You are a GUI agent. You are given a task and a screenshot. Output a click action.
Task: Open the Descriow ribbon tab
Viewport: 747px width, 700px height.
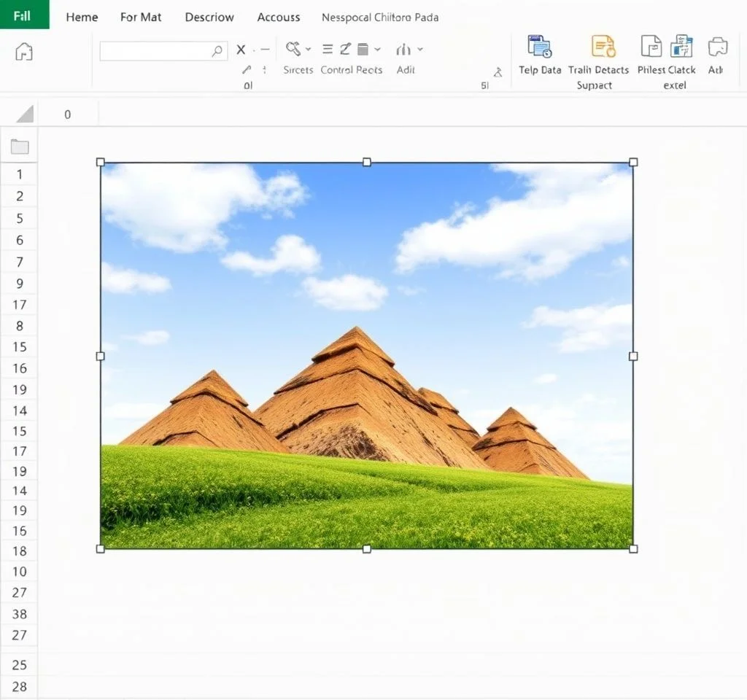click(x=209, y=17)
